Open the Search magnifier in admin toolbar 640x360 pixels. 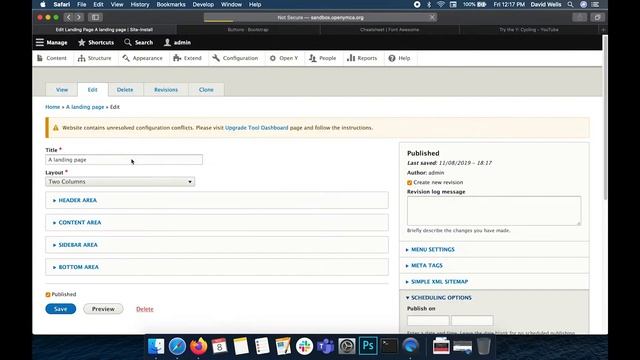click(128, 42)
